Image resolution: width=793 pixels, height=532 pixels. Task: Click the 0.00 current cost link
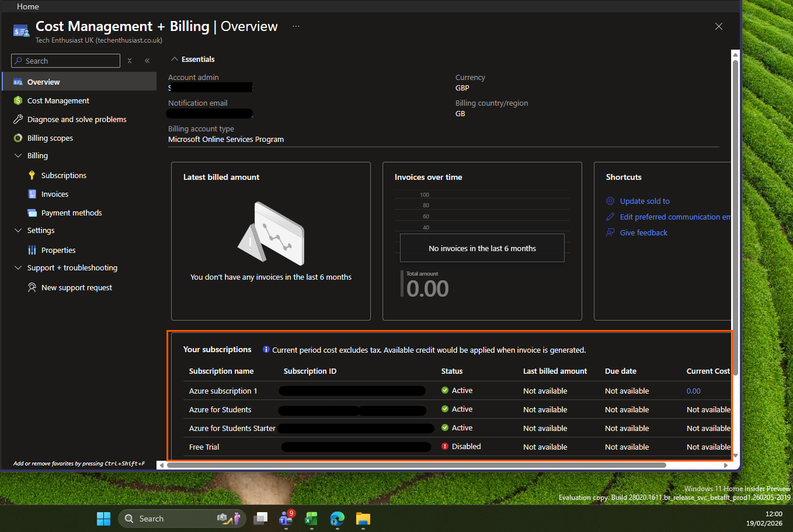pyautogui.click(x=694, y=391)
